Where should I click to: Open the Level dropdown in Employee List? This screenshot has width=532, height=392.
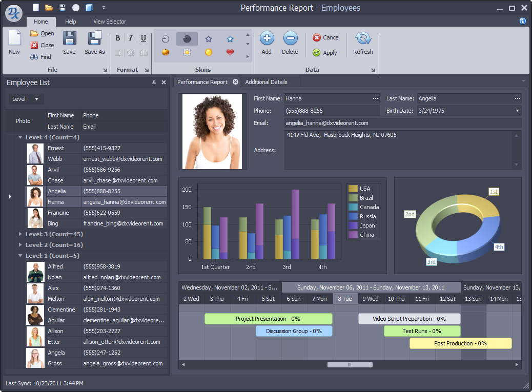pos(26,99)
